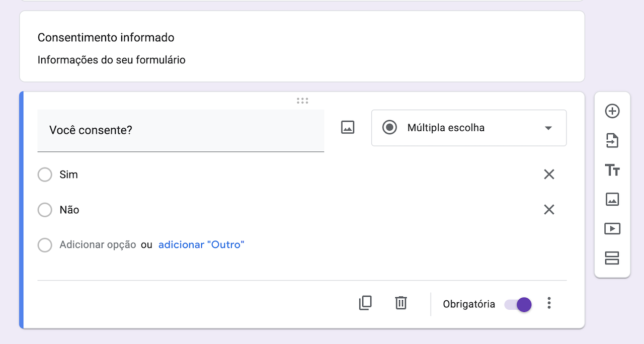Select the 'Não' radio button
644x344 pixels.
[x=45, y=210]
